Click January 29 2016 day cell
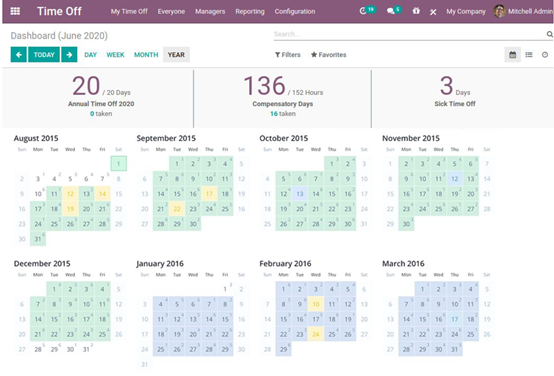554x376 pixels. tap(225, 349)
